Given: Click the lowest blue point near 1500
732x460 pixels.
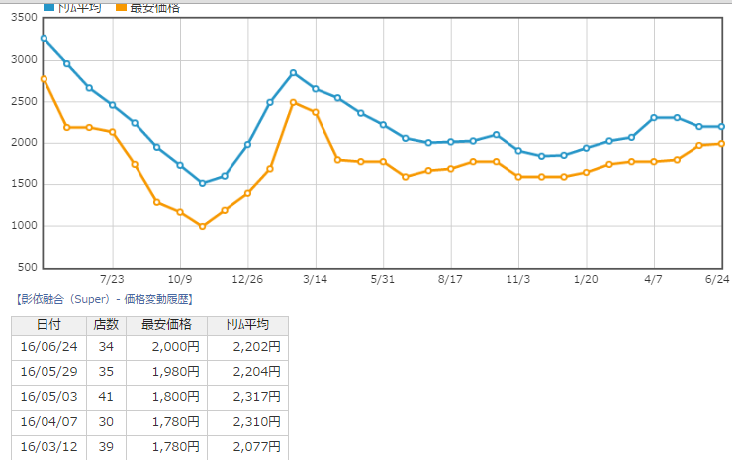Looking at the screenshot, I should [x=203, y=184].
